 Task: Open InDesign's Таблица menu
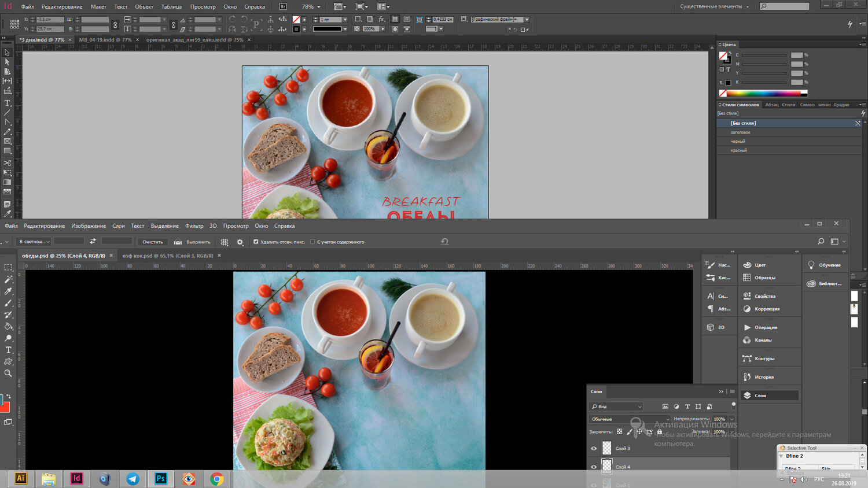(x=171, y=7)
